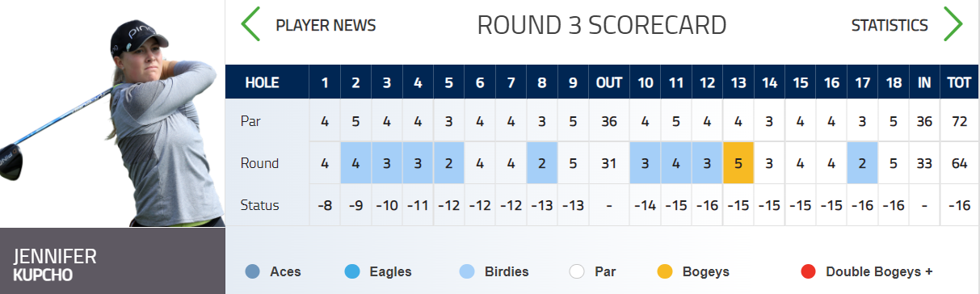The image size is (980, 294).
Task: Select the hole 13 bogey score cell
Action: tap(738, 163)
